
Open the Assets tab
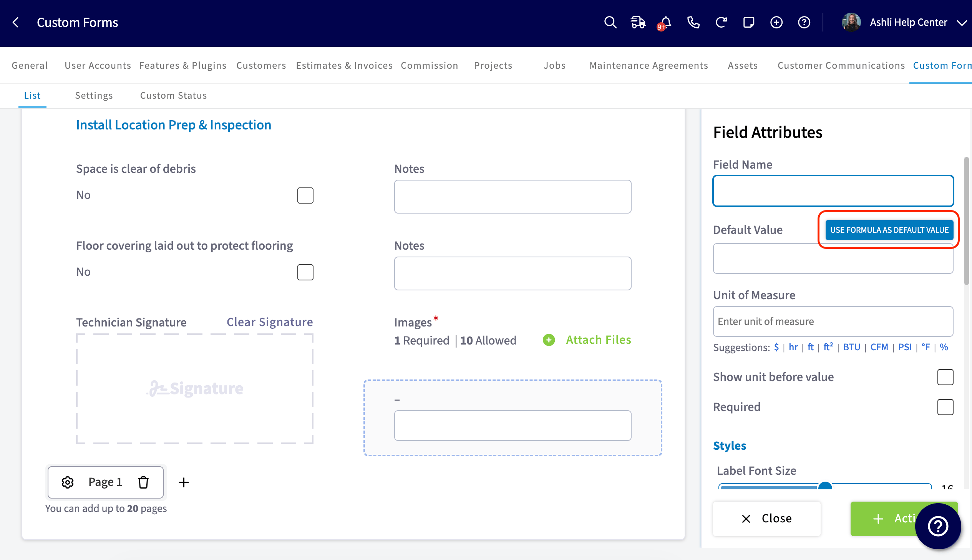point(742,65)
